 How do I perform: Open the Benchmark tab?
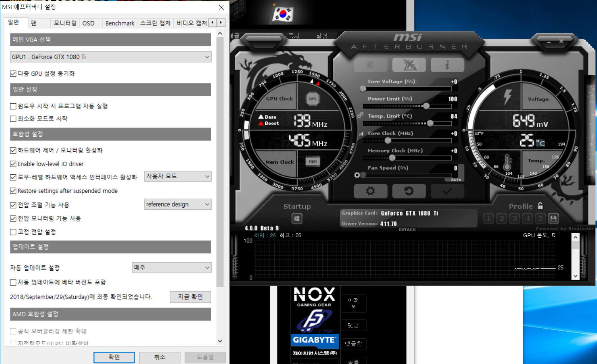click(x=119, y=23)
